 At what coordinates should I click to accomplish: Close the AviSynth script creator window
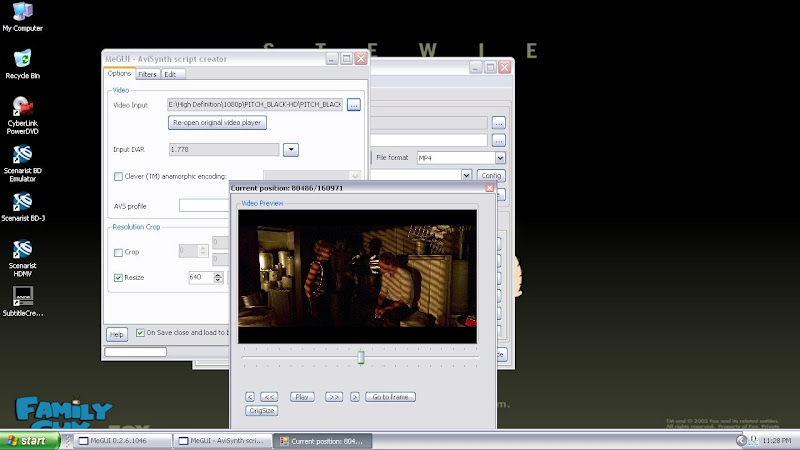point(361,59)
